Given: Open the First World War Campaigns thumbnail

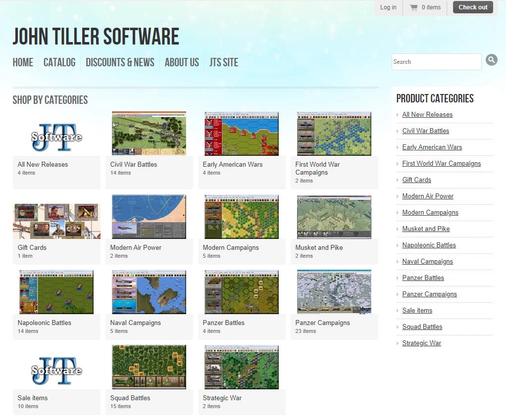Looking at the screenshot, I should [x=334, y=134].
